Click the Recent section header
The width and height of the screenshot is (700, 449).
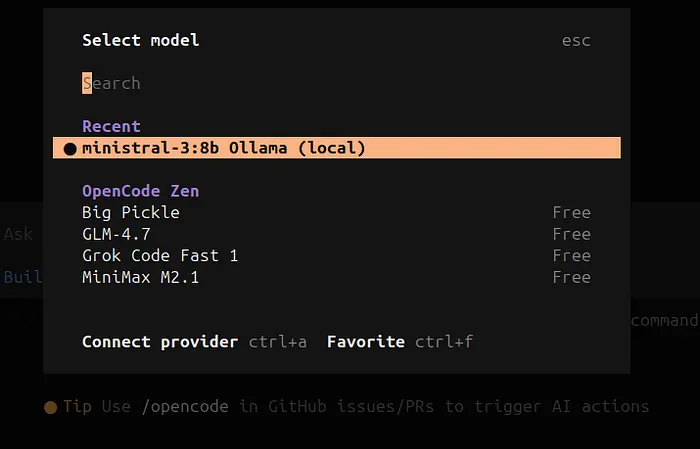pyautogui.click(x=111, y=126)
